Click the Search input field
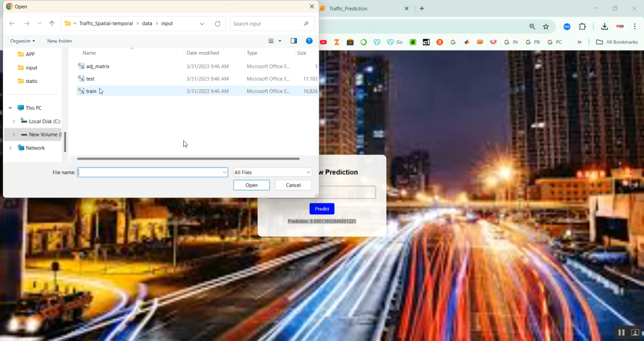Viewport: 644px width, 341px height. (272, 24)
